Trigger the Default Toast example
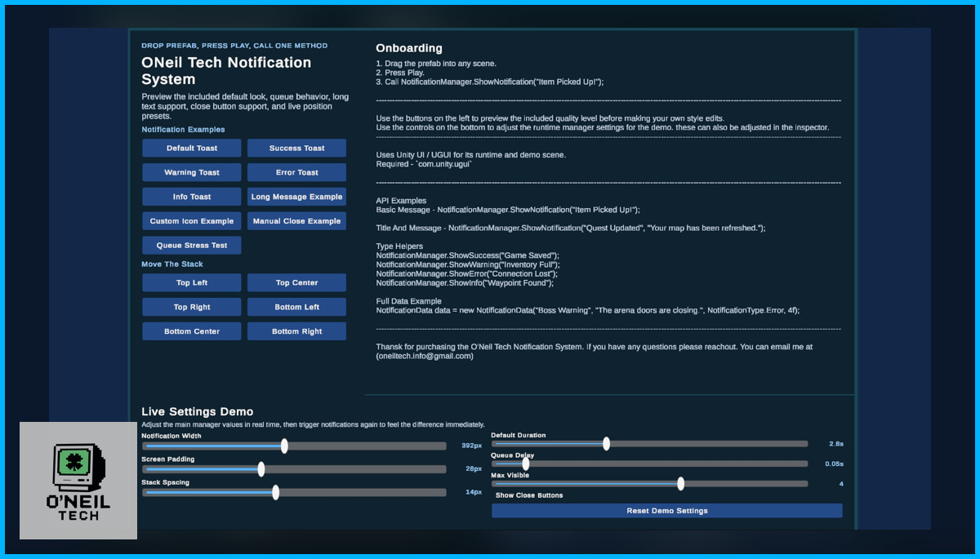980x559 pixels. click(192, 148)
